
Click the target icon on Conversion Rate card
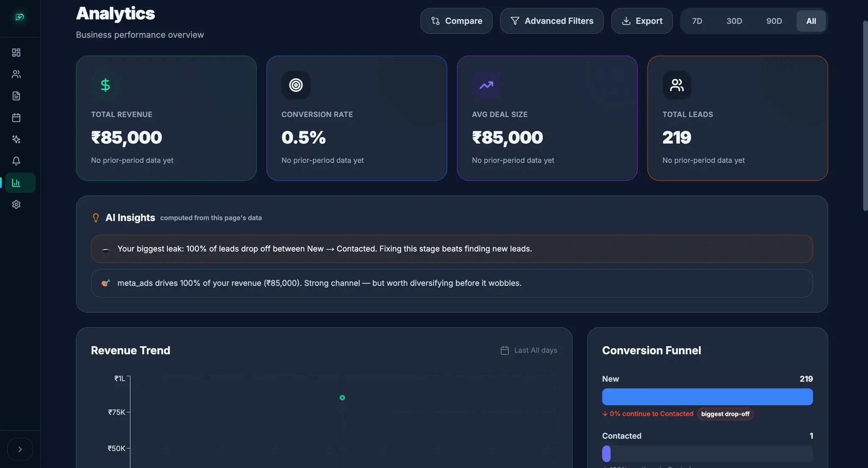(296, 85)
